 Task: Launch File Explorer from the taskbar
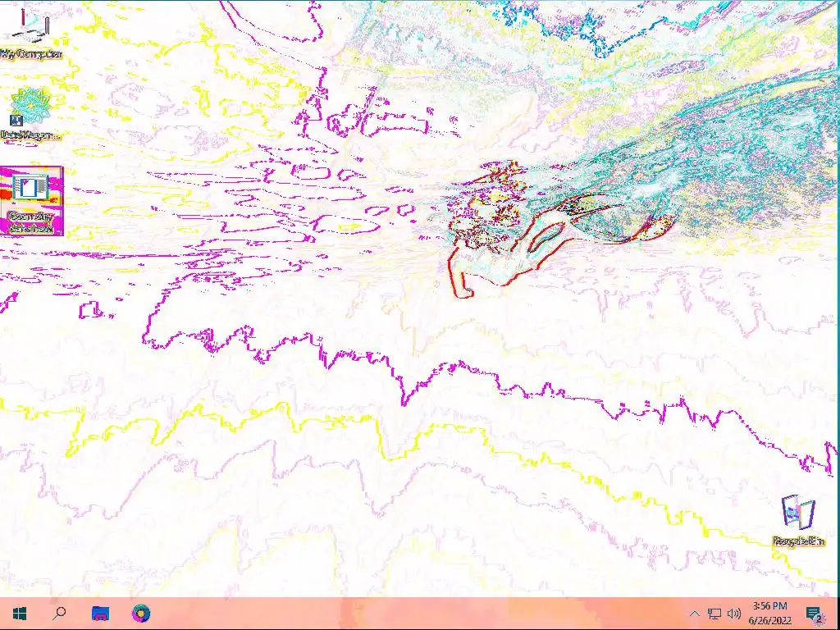(101, 614)
